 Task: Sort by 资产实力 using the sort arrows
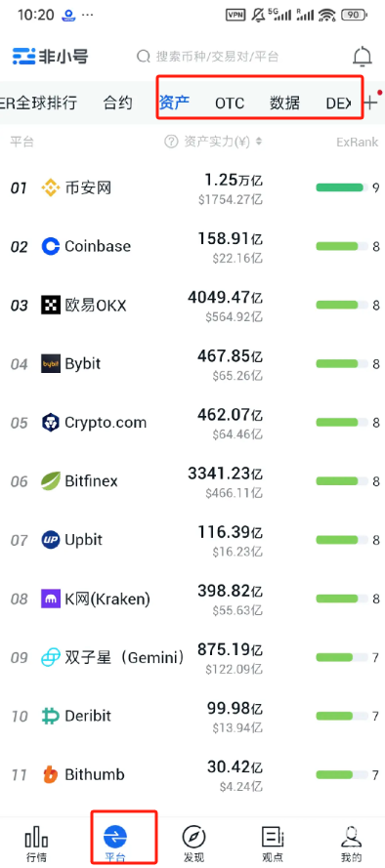click(x=258, y=142)
